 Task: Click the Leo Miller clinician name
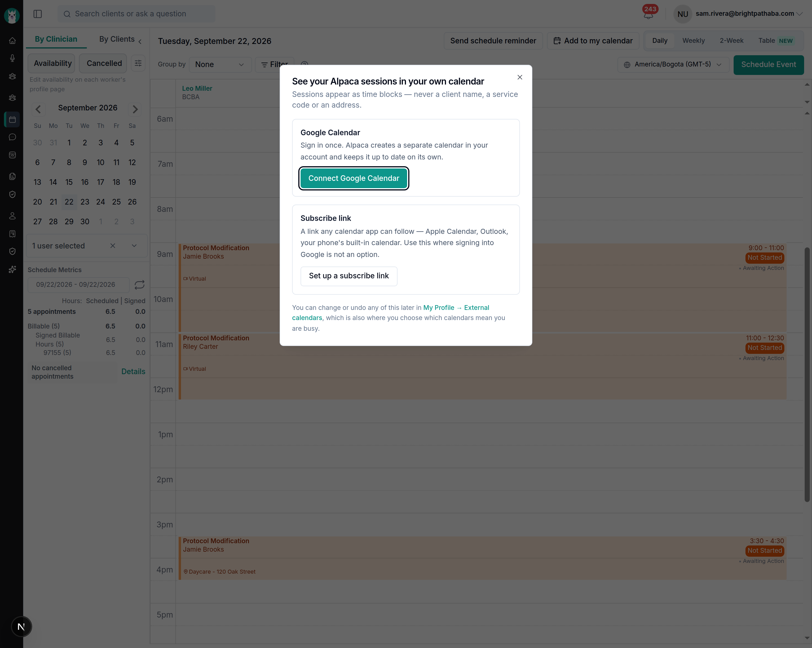click(197, 88)
